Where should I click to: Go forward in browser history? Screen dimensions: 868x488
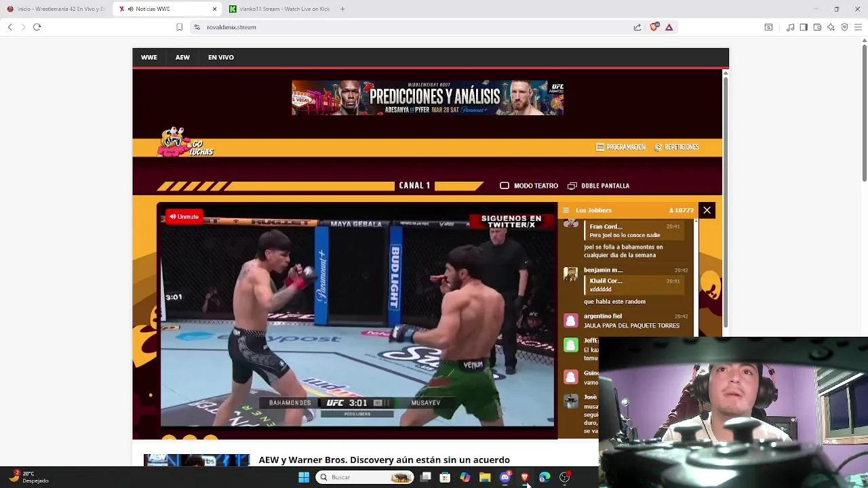[x=23, y=27]
